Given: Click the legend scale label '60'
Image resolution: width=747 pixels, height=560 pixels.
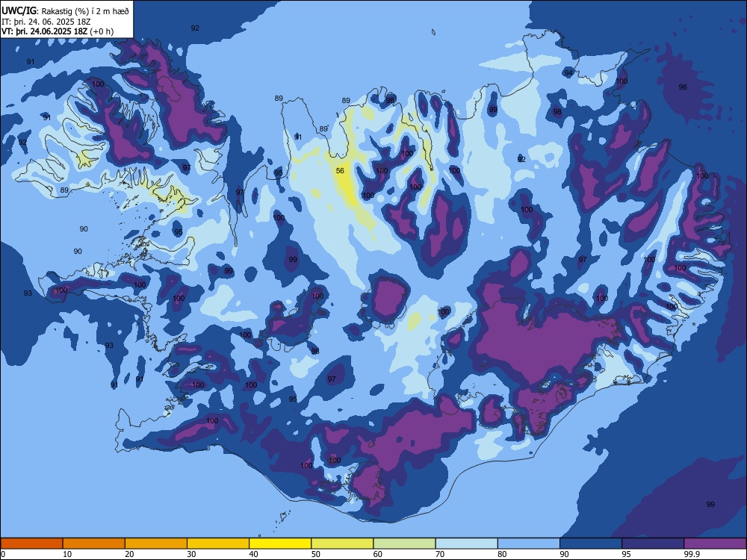Looking at the screenshot, I should click(x=378, y=554).
